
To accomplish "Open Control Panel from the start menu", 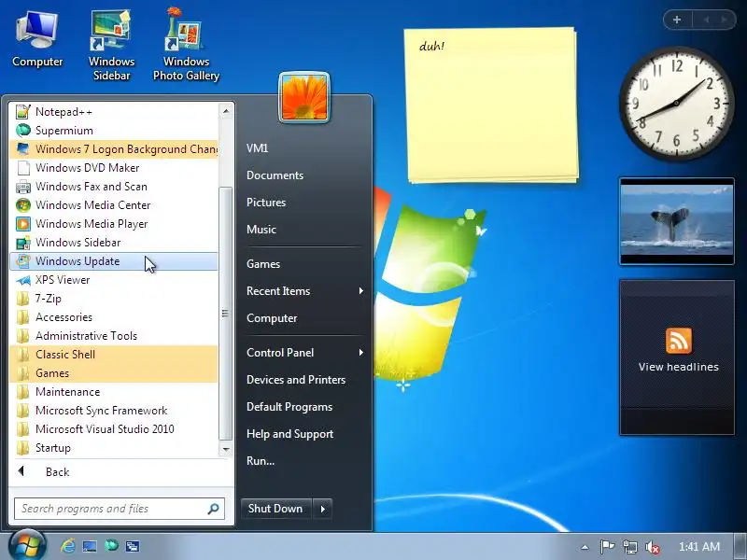I will (x=304, y=353).
